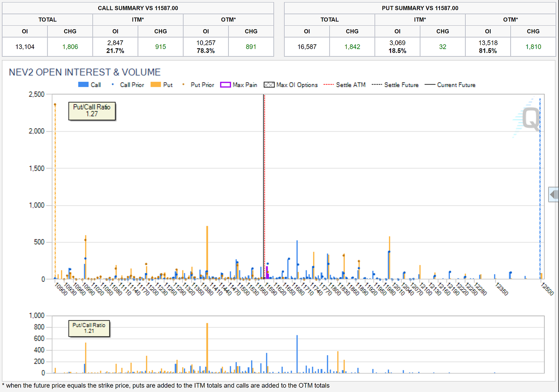559x392 pixels.
Task: Click the Call Prior legend marker
Action: [112, 84]
